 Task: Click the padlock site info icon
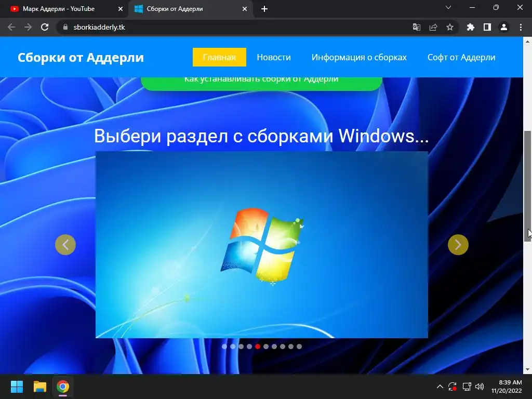(x=65, y=27)
